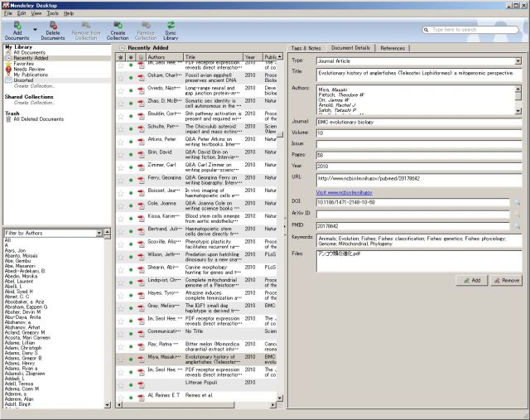Select author Abel, Laurent in filter list
This screenshot has height=420, width=530.
[x=19, y=282]
